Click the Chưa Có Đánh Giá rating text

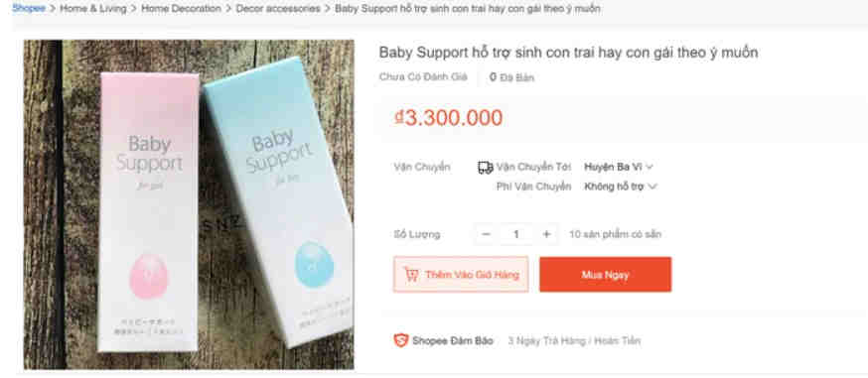[423, 77]
